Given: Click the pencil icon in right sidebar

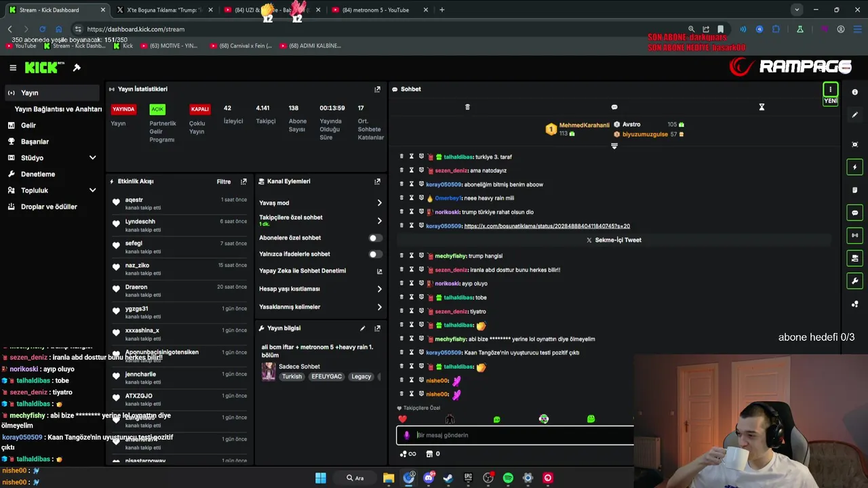Looking at the screenshot, I should (x=855, y=115).
